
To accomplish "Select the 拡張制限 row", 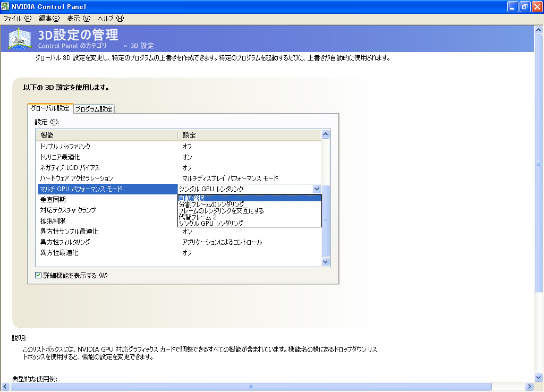I will (x=107, y=220).
